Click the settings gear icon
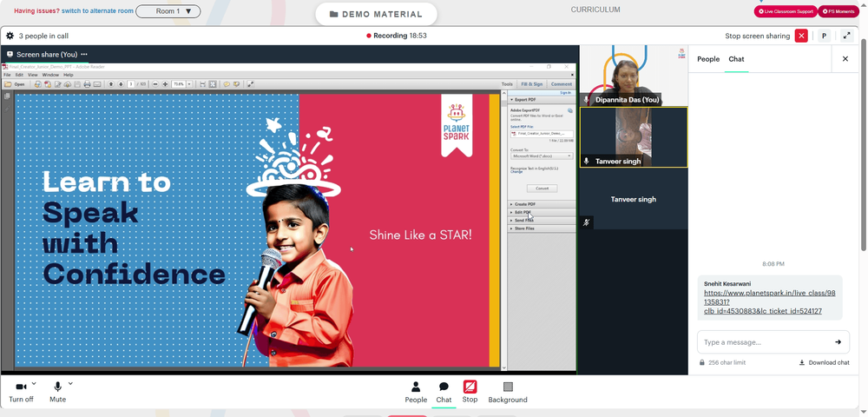 pyautogui.click(x=10, y=36)
